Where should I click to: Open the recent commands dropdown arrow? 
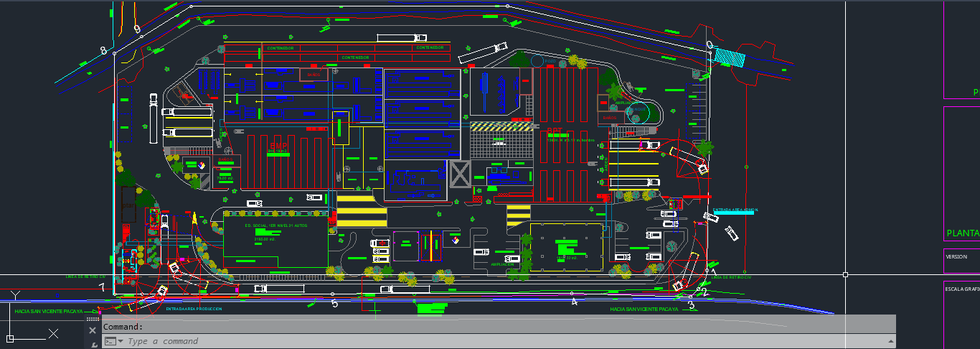(x=121, y=341)
